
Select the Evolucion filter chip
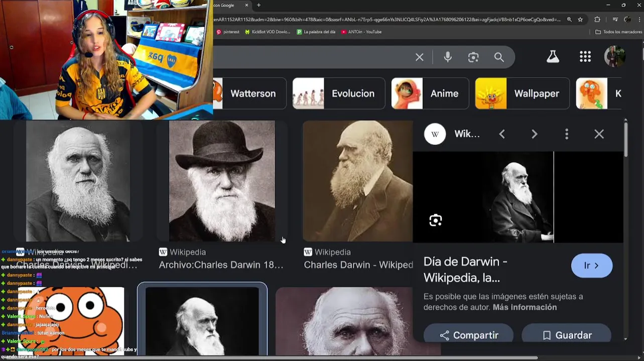click(x=339, y=93)
